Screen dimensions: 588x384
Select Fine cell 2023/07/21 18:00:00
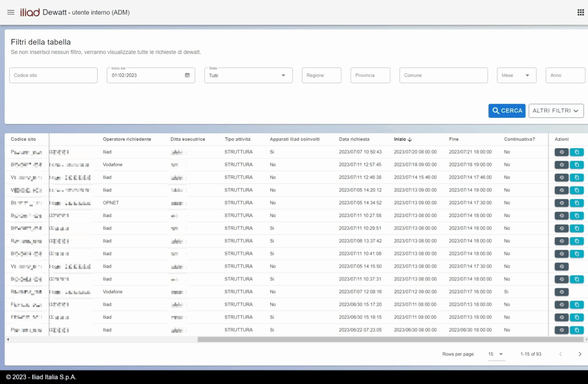(470, 152)
